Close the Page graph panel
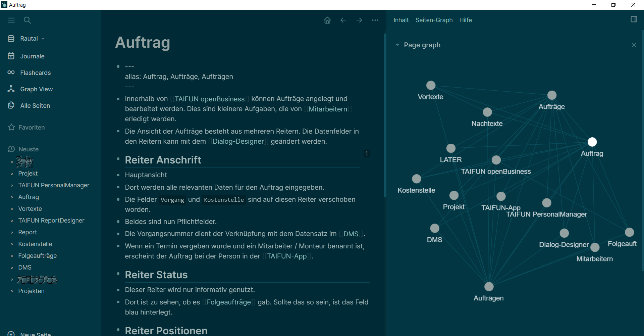This screenshot has width=644, height=336. coord(634,45)
